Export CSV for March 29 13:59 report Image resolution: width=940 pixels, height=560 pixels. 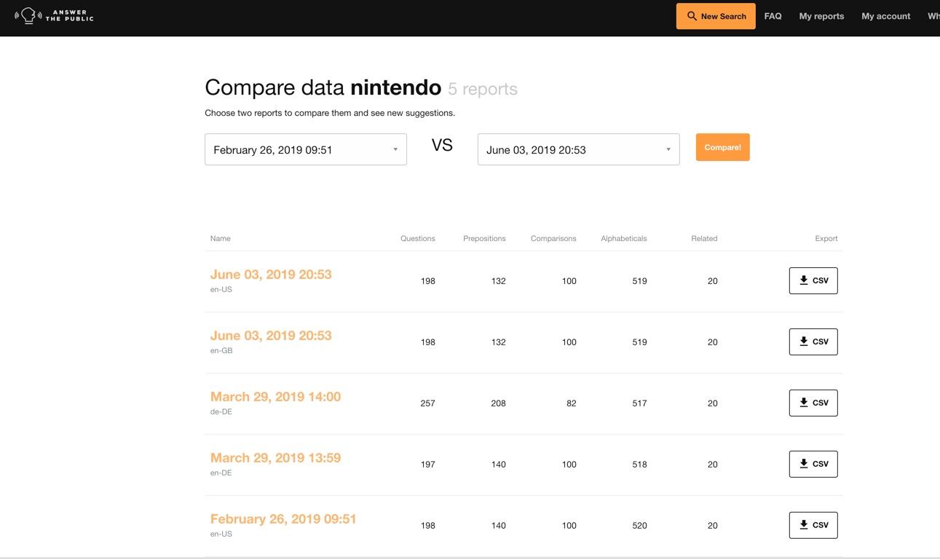(x=813, y=464)
